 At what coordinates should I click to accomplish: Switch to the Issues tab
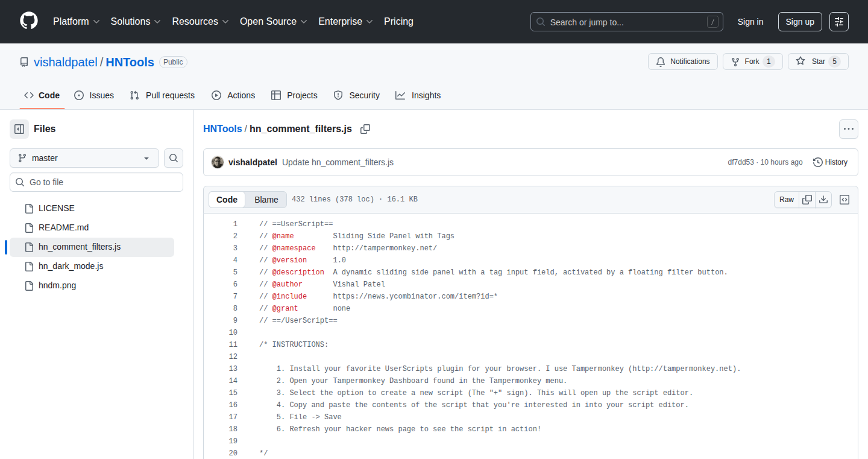(x=94, y=95)
